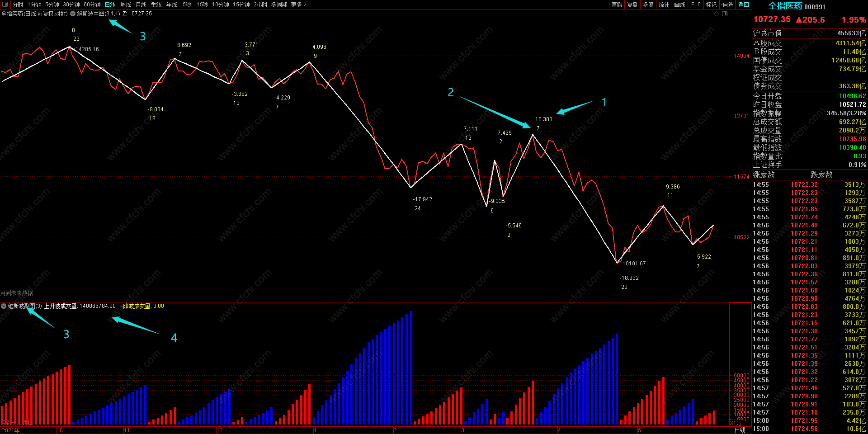868x434 pixels.
Task: Toggle the left sidebar panel icon
Action: point(5,5)
